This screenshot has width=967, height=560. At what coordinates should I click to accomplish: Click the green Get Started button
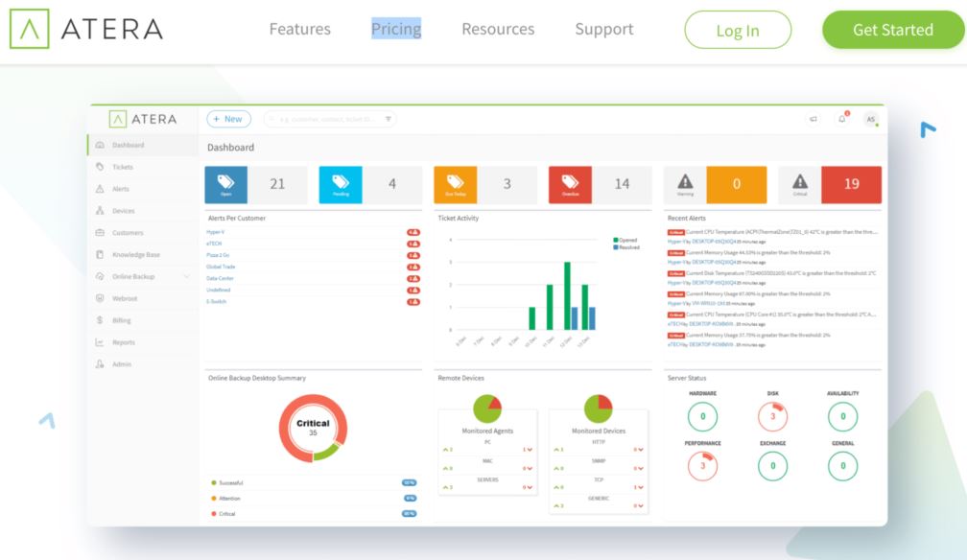pos(893,29)
